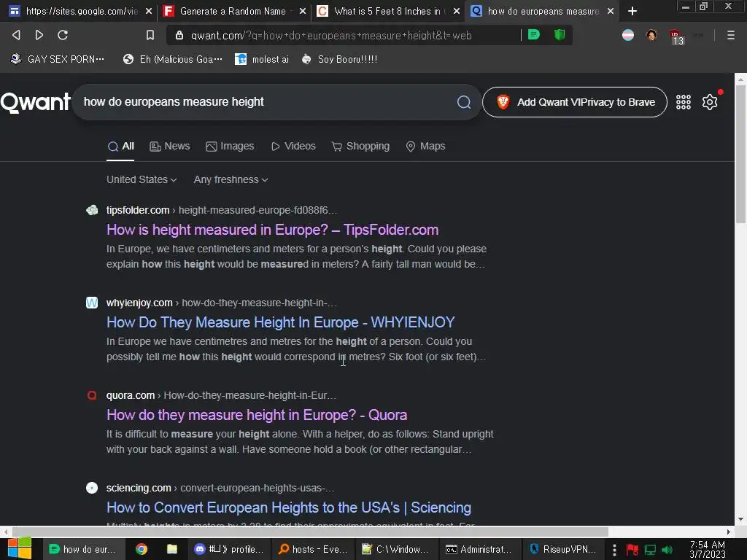Open the avatar face extension icon
747x560 pixels.
coord(651,35)
